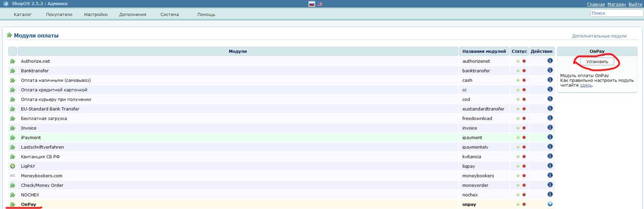Image resolution: width=644 pixels, height=209 pixels.
Task: Click the action arrow icon in OnPay row
Action: tap(550, 204)
